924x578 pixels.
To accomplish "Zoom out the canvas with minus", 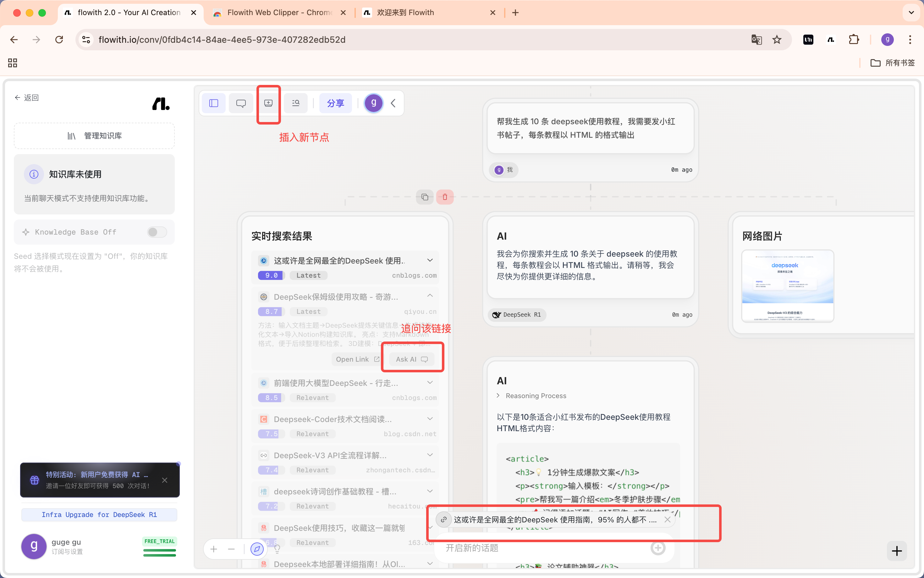I will (x=232, y=549).
